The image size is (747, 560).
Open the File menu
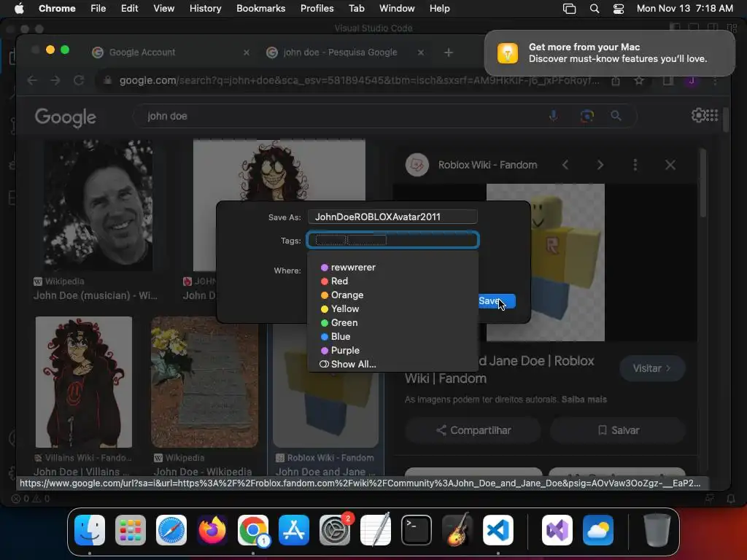click(x=98, y=9)
